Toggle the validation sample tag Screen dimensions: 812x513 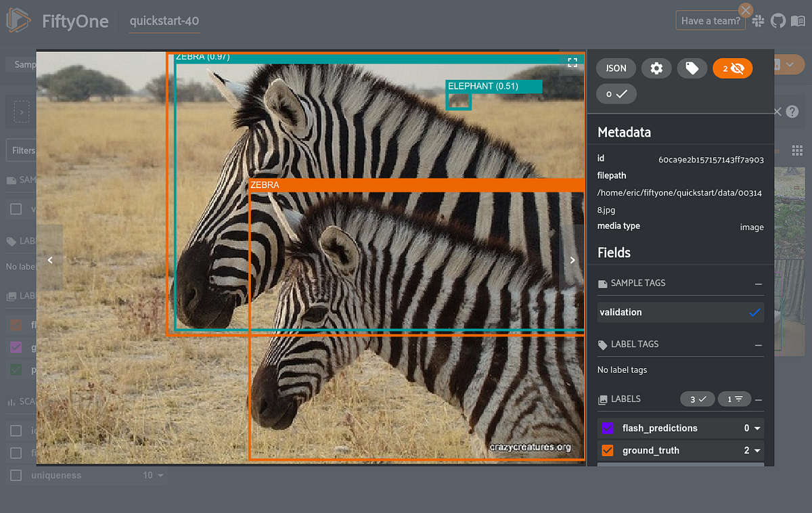681,312
